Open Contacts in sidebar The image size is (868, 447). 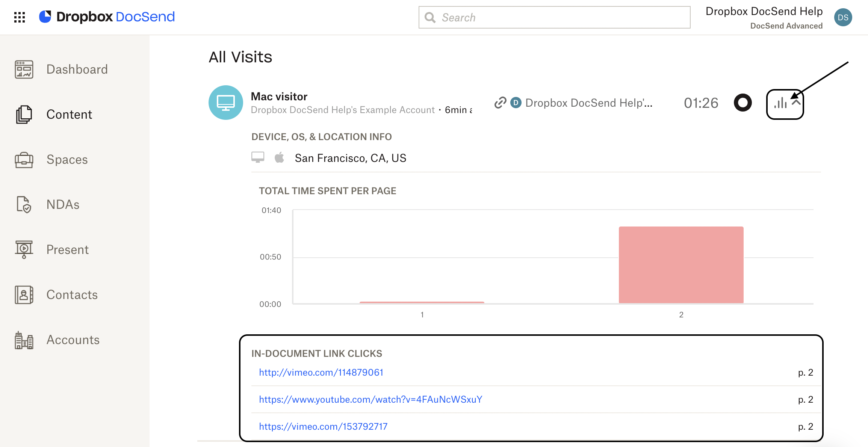pos(72,295)
